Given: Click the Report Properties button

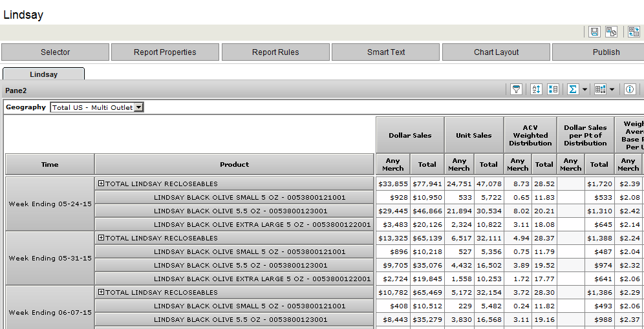Looking at the screenshot, I should (165, 52).
